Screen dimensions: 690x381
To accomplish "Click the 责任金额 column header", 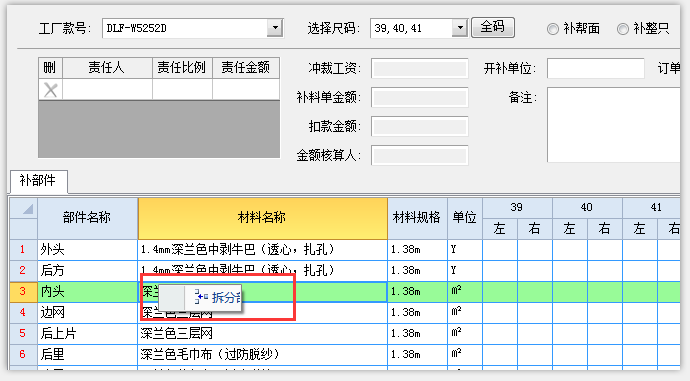I will point(246,68).
